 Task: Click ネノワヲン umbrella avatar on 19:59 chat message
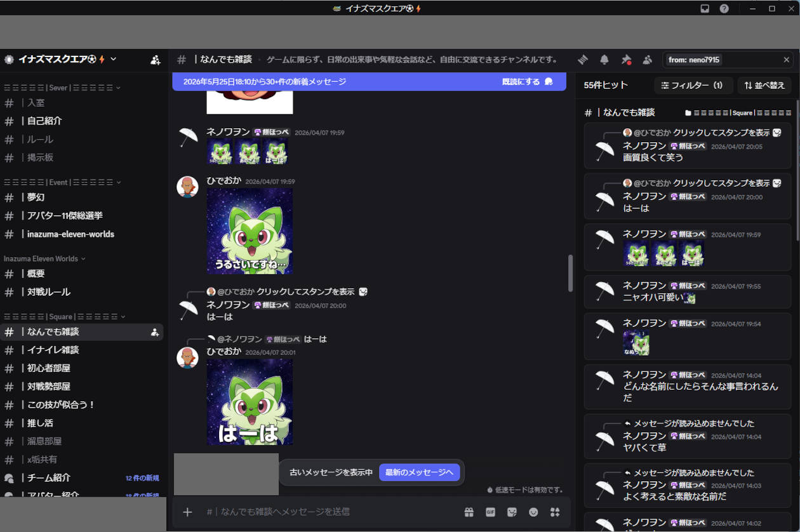[x=187, y=137]
